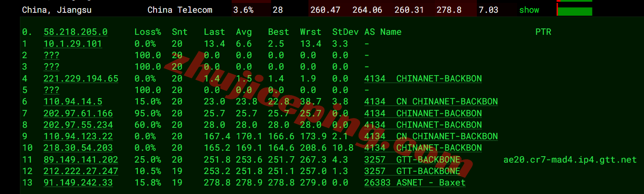Click AS 4134 CN CHINANET-BACKBON on hop 9

431,136
